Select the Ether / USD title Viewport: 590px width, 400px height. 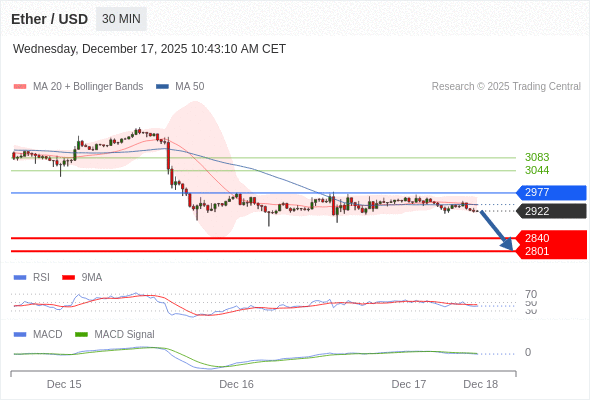click(x=50, y=19)
